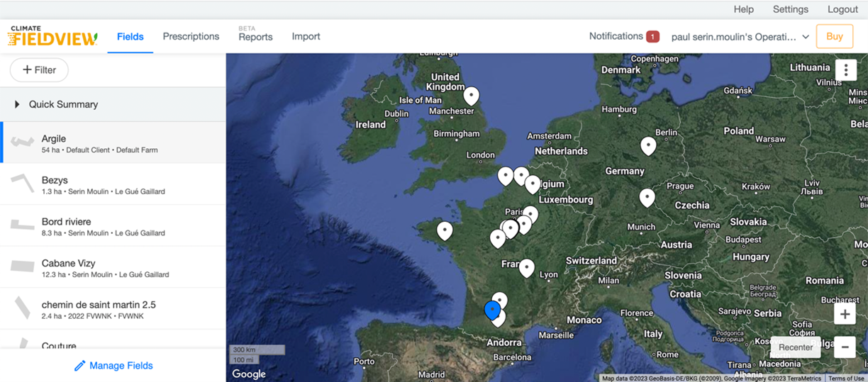Click the field pin over Belgium

533,184
